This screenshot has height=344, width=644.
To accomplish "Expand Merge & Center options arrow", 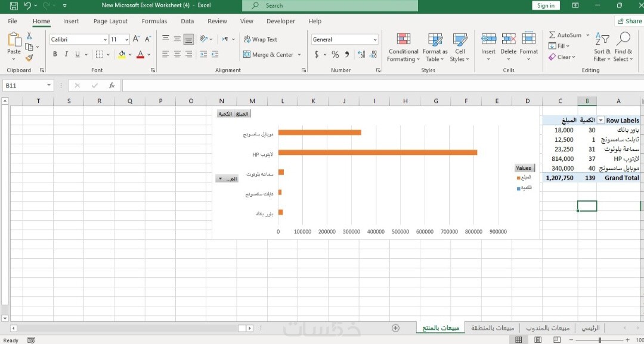I will point(299,55).
